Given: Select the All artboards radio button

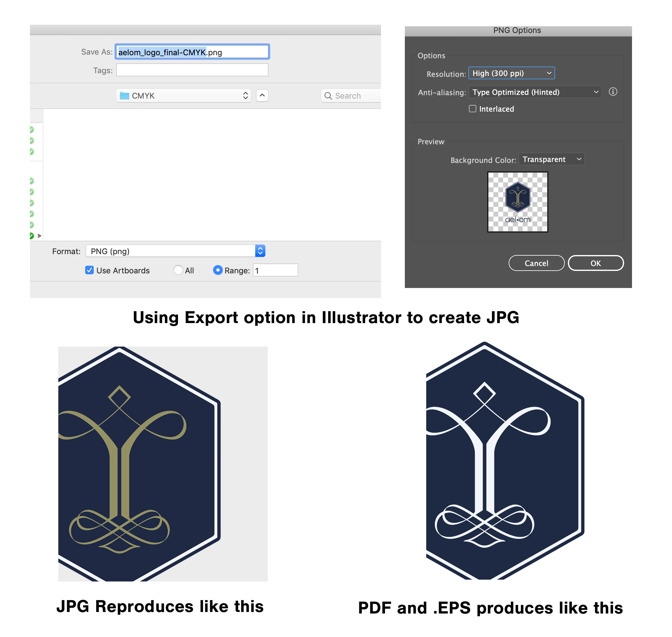Looking at the screenshot, I should coord(178,270).
